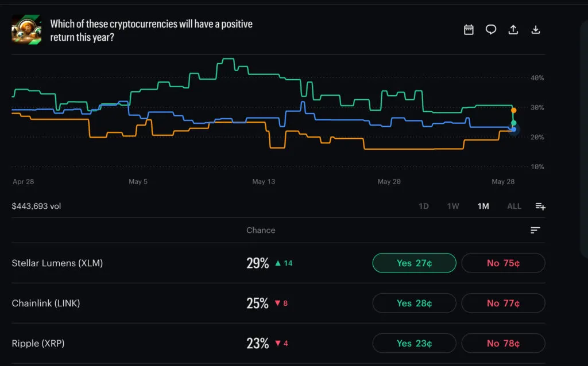This screenshot has height=366, width=588.
Task: Click the 20% y-axis label
Action: pyautogui.click(x=537, y=137)
